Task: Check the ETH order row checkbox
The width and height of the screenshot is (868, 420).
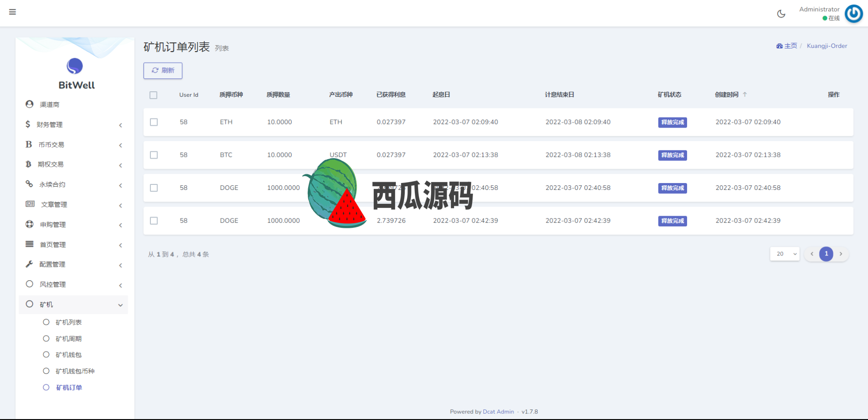Action: [x=154, y=122]
